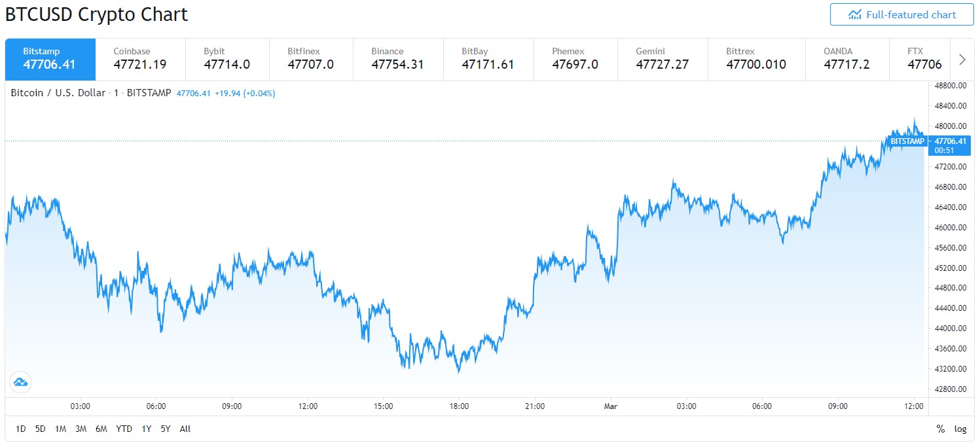Show the All-time chart range
980x445 pixels.
(x=185, y=429)
